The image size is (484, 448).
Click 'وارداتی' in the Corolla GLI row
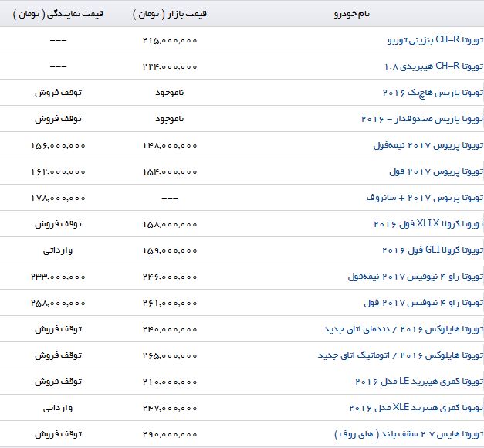click(58, 250)
